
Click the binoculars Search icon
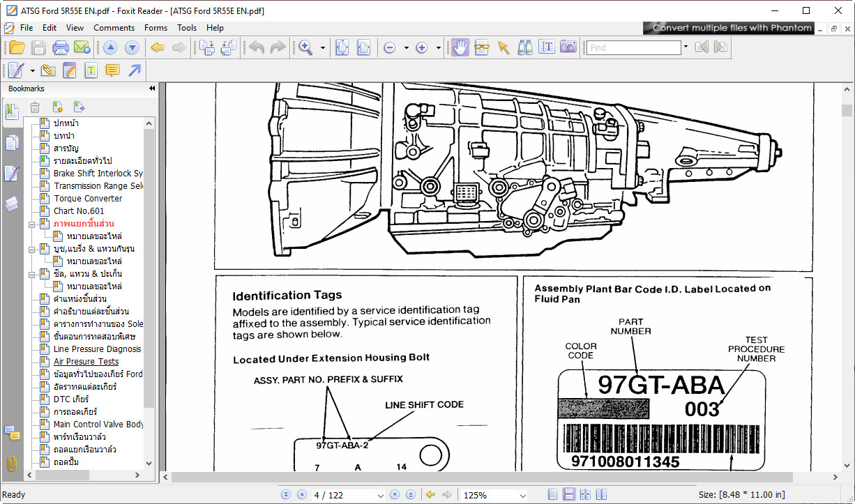(x=525, y=47)
